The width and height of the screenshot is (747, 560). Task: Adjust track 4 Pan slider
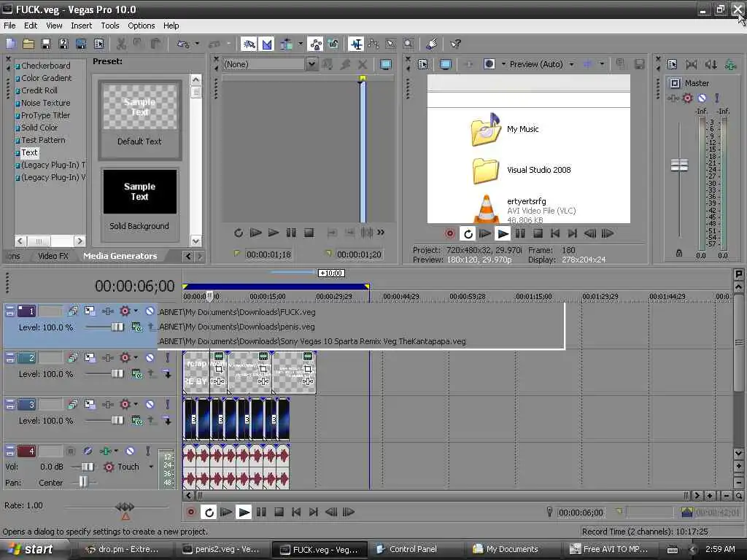(x=83, y=482)
